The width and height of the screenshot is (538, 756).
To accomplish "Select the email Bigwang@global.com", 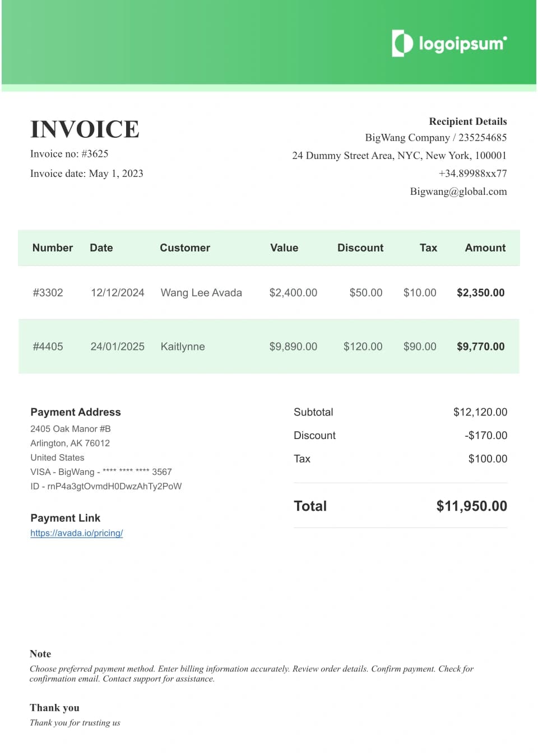I will [458, 191].
